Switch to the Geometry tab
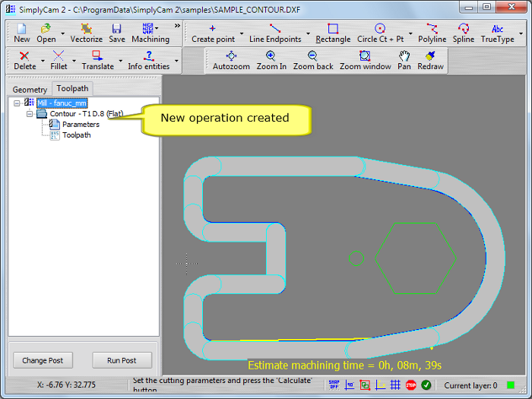Viewport: 532px width, 399px height. pos(30,89)
